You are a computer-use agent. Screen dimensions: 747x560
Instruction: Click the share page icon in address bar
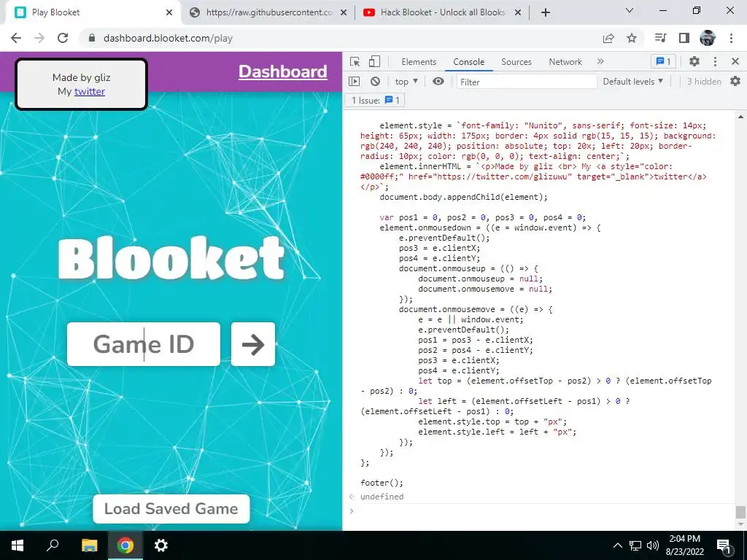(608, 38)
